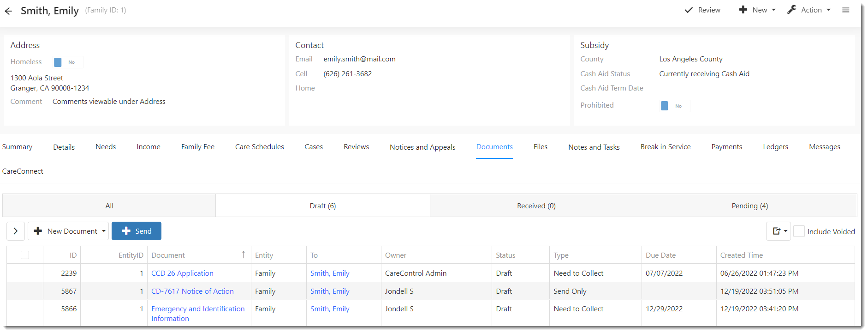Expand the side panel chevron button
Image resolution: width=868 pixels, height=333 pixels.
pyautogui.click(x=16, y=231)
